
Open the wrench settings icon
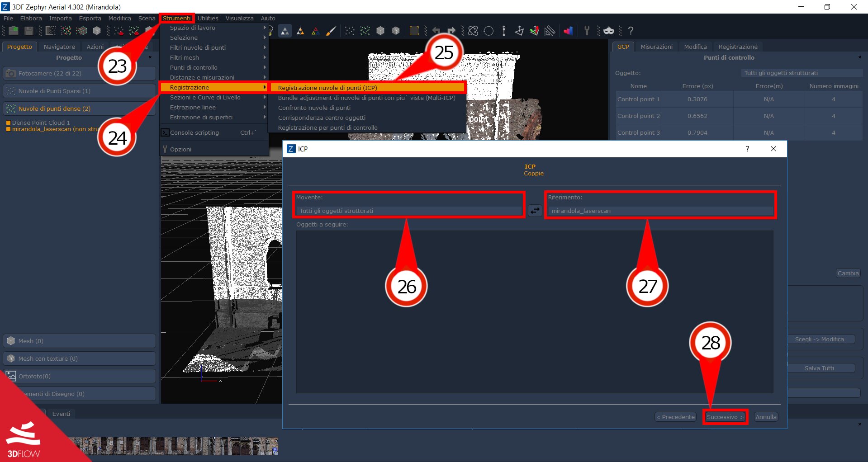pyautogui.click(x=587, y=31)
